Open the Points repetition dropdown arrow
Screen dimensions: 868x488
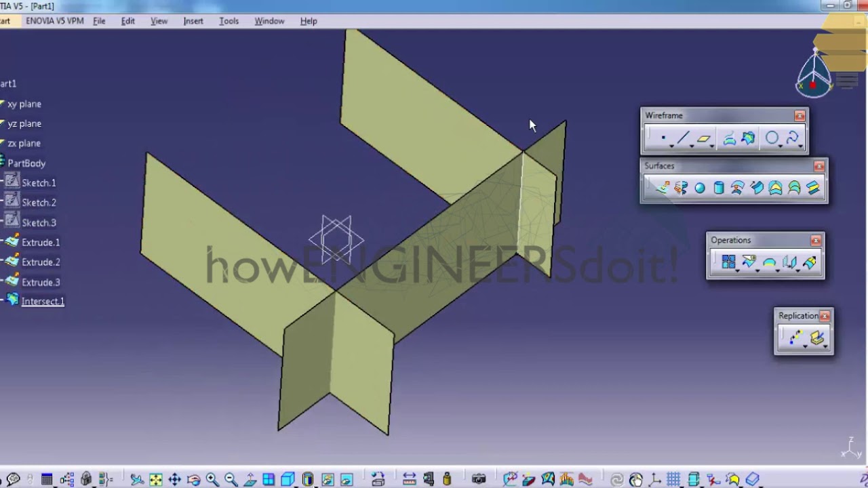805,346
